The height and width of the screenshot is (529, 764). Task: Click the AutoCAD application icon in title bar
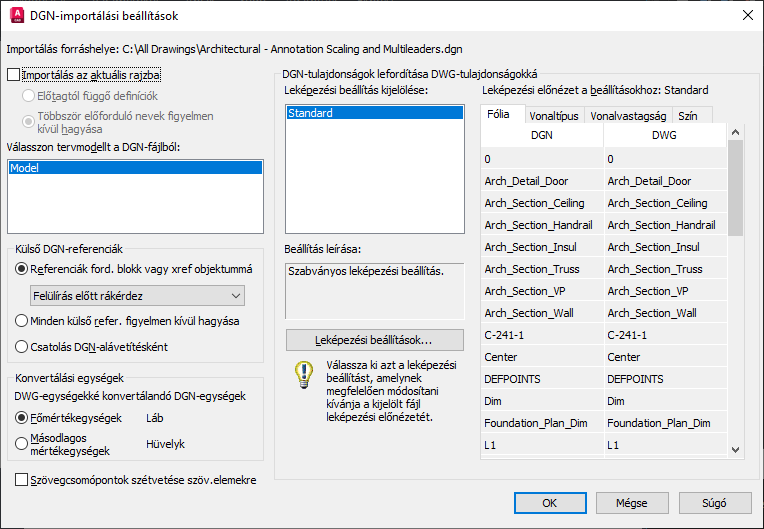pos(17,16)
